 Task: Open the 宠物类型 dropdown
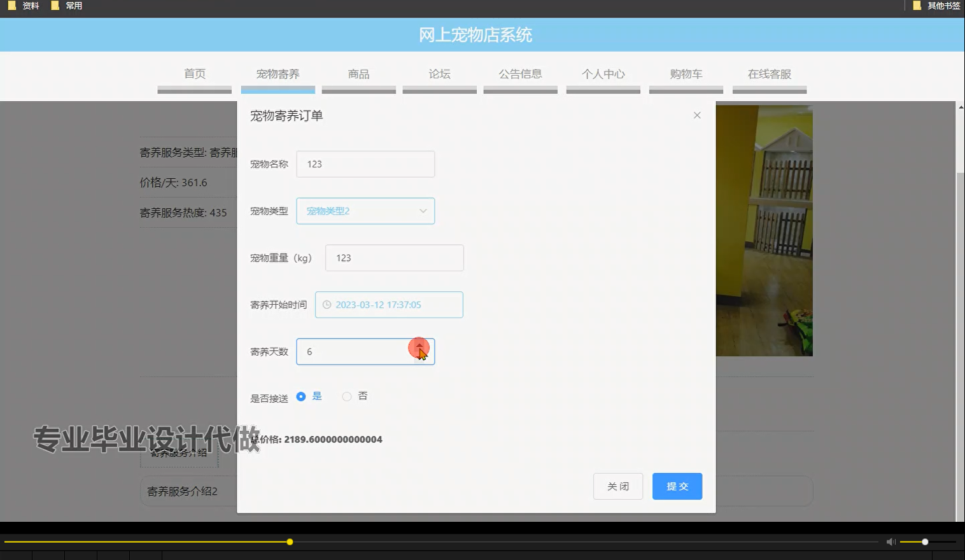point(365,211)
